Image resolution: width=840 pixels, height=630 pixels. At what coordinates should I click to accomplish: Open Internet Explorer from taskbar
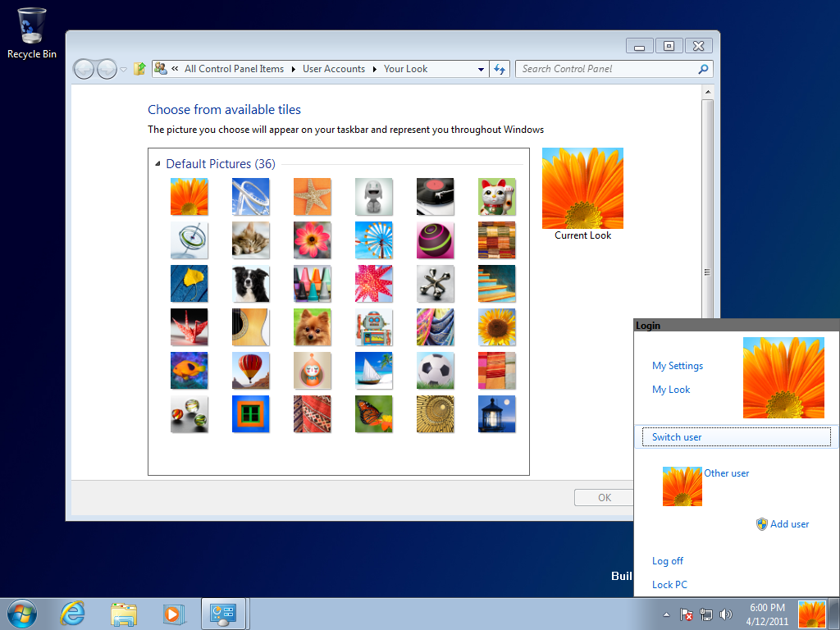[x=73, y=613]
